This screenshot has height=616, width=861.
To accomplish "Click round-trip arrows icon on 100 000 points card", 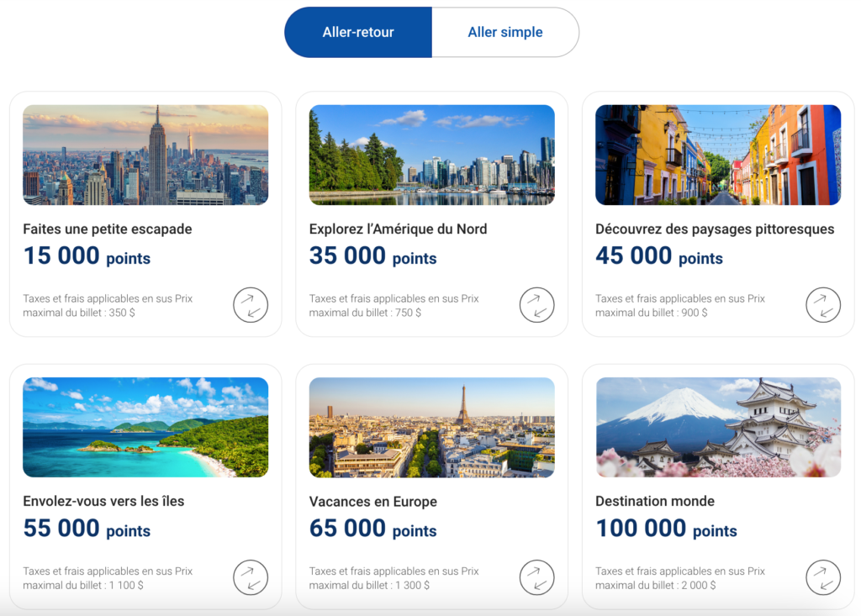I will click(823, 577).
